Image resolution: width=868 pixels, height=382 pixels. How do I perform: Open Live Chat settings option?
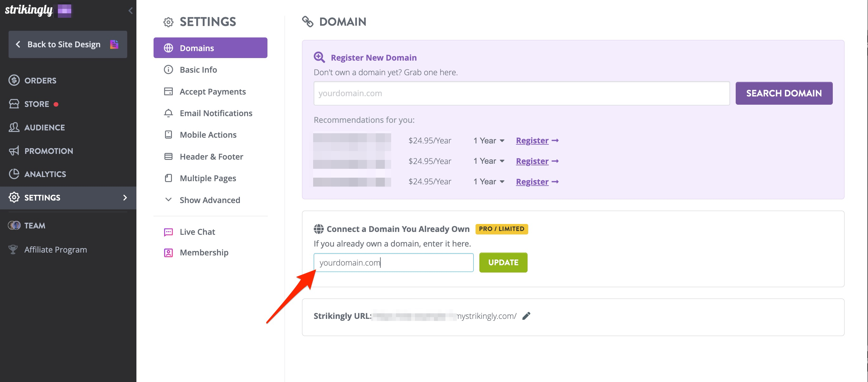pyautogui.click(x=198, y=231)
